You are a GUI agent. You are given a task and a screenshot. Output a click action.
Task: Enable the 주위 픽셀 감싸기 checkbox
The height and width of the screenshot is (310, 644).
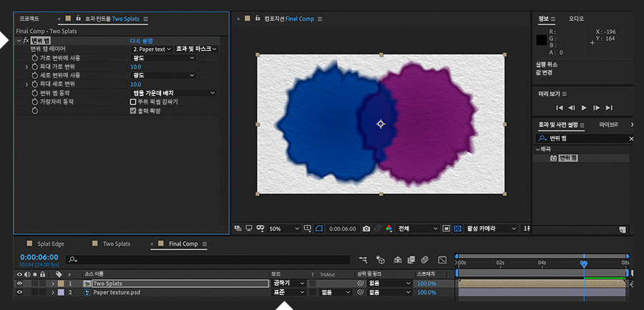[x=133, y=102]
